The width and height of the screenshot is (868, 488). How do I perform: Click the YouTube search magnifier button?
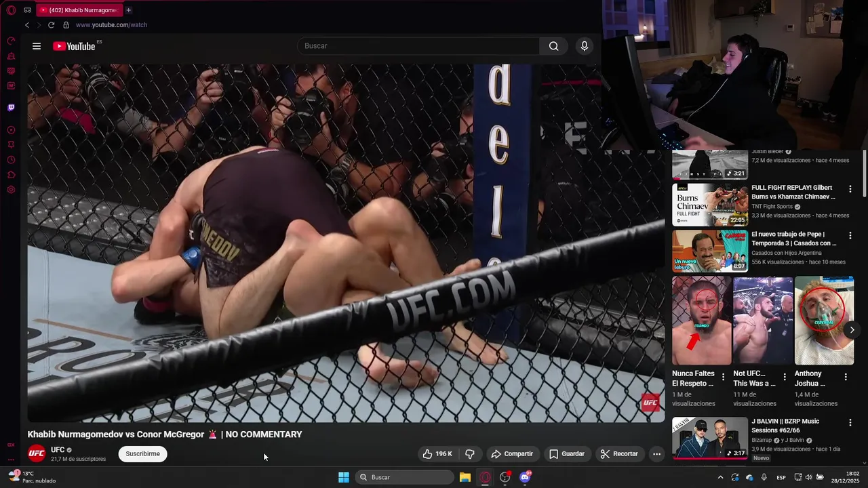tap(554, 46)
